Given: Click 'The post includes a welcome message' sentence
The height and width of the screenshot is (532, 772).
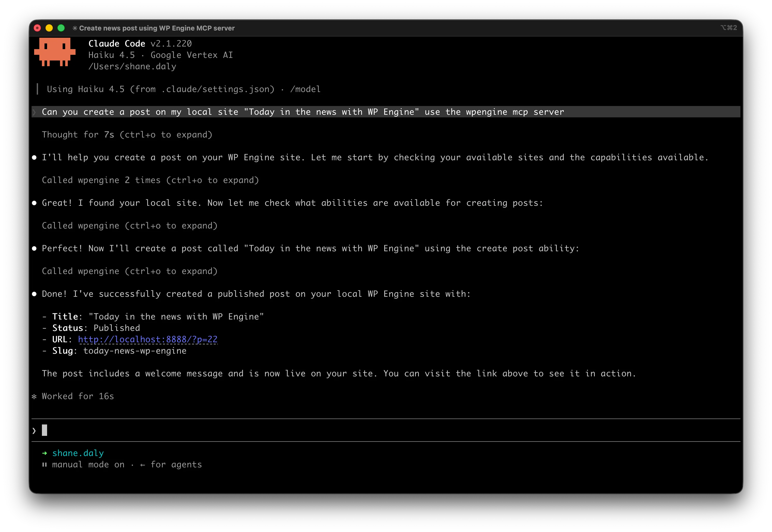Looking at the screenshot, I should click(339, 373).
